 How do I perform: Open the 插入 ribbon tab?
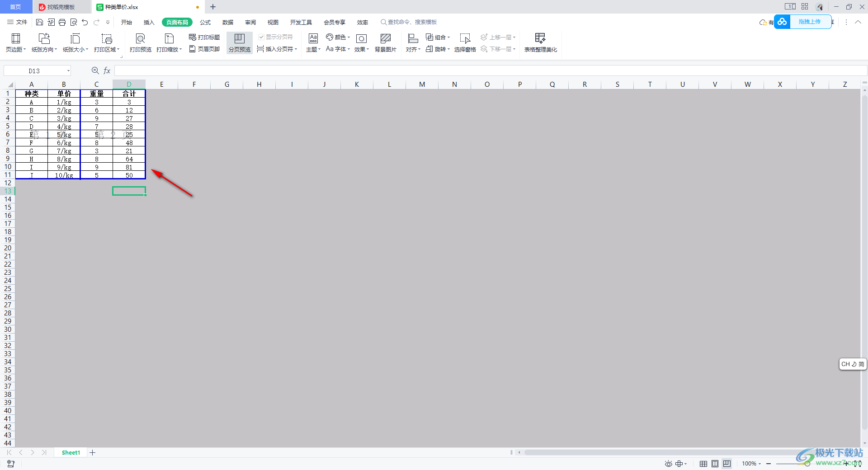point(149,22)
